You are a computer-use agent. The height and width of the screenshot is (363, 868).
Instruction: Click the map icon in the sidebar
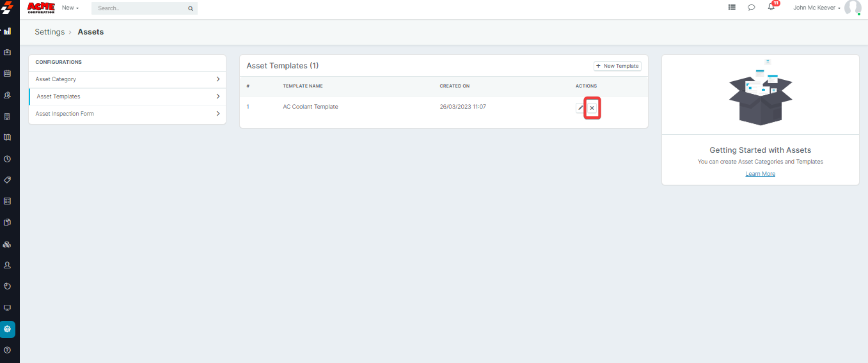[7, 137]
